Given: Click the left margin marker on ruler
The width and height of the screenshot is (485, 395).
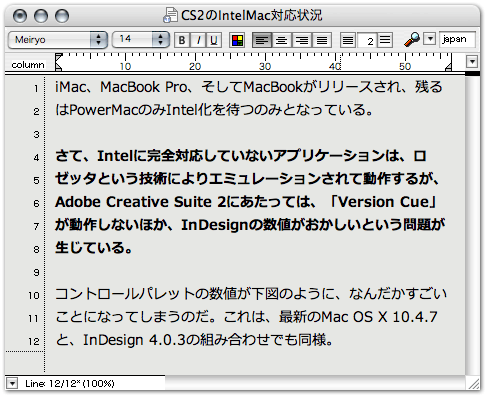Looking at the screenshot, I should pos(58,62).
